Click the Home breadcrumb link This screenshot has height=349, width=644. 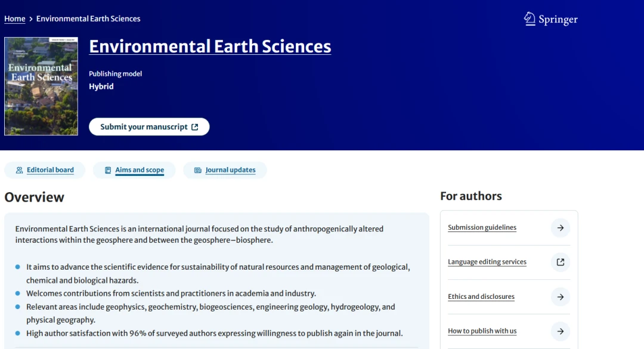pos(15,18)
